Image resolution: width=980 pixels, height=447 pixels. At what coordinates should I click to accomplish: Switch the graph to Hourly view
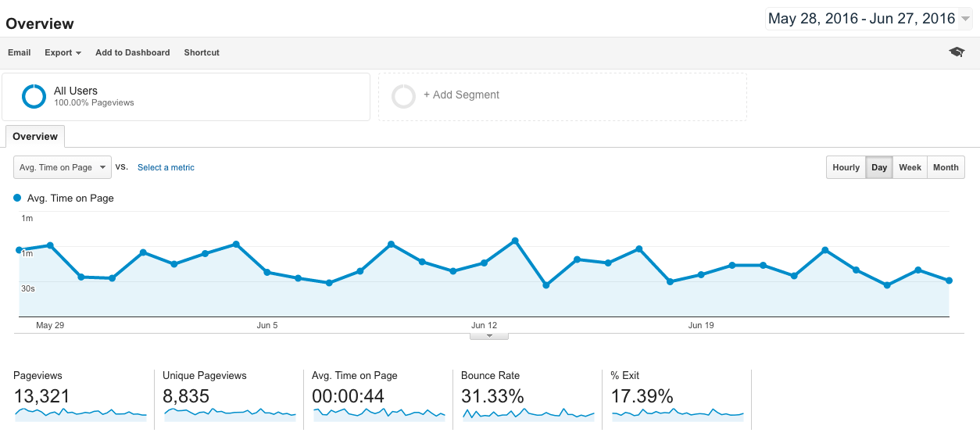(846, 167)
